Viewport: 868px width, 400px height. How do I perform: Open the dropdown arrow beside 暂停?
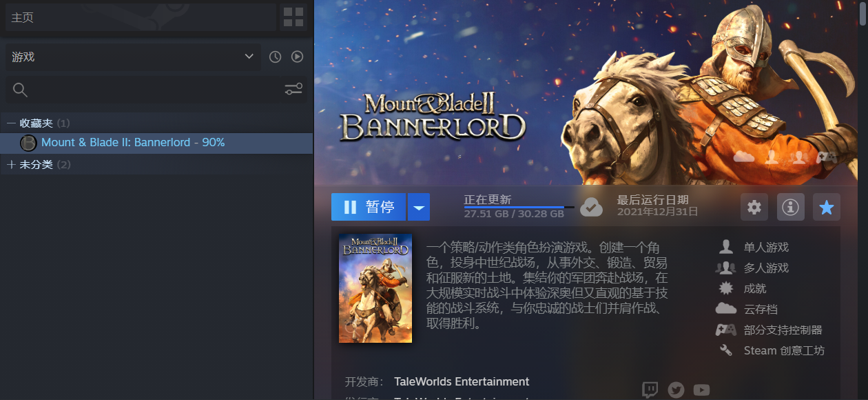tap(419, 207)
